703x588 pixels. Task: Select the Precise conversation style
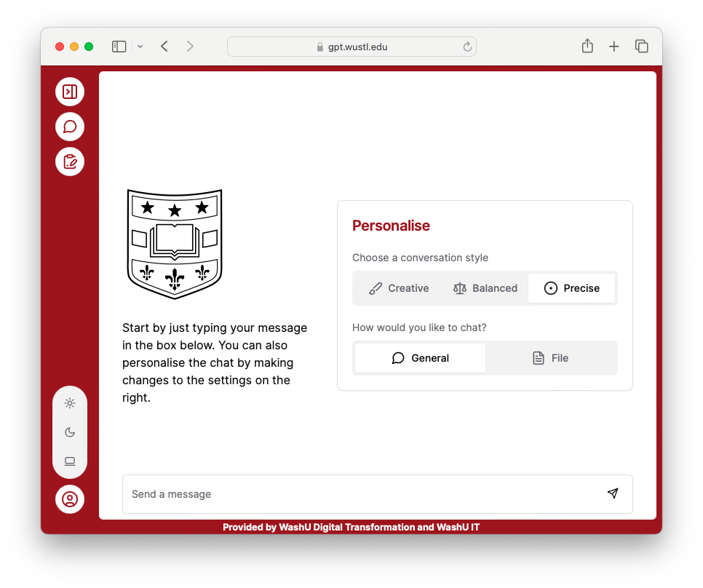(x=571, y=288)
